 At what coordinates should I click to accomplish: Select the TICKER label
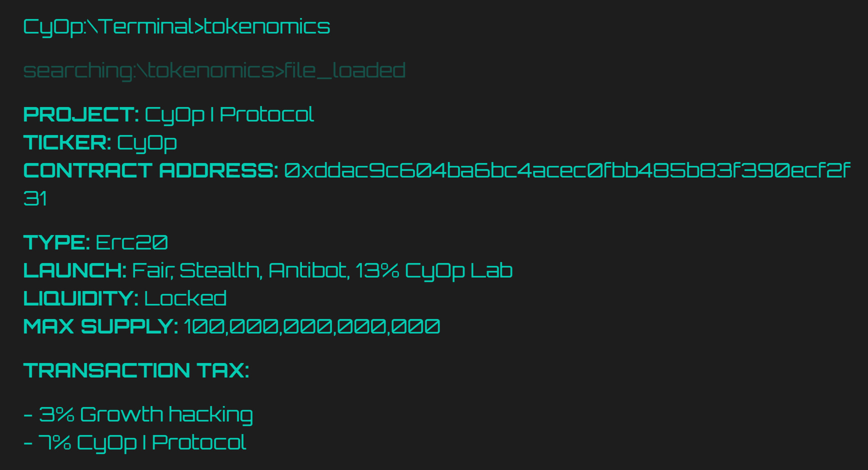click(x=67, y=142)
